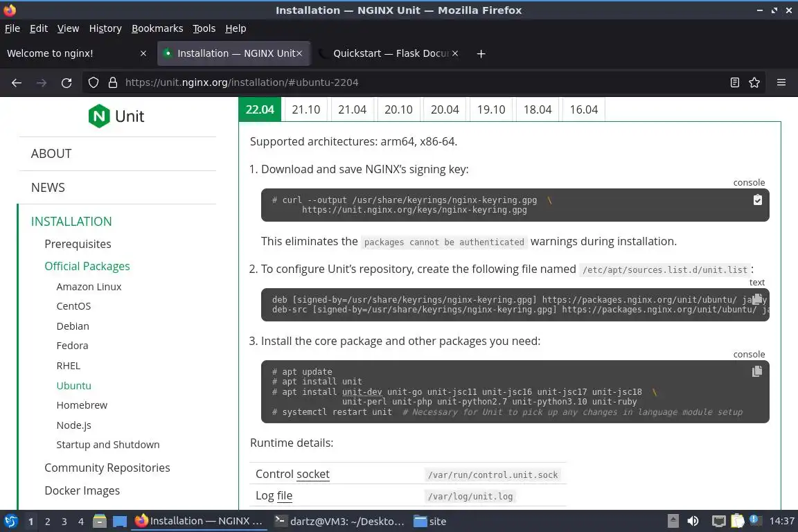The height and width of the screenshot is (532, 798).
Task: Select the Ubuntu 16.04 version tab
Action: point(584,109)
